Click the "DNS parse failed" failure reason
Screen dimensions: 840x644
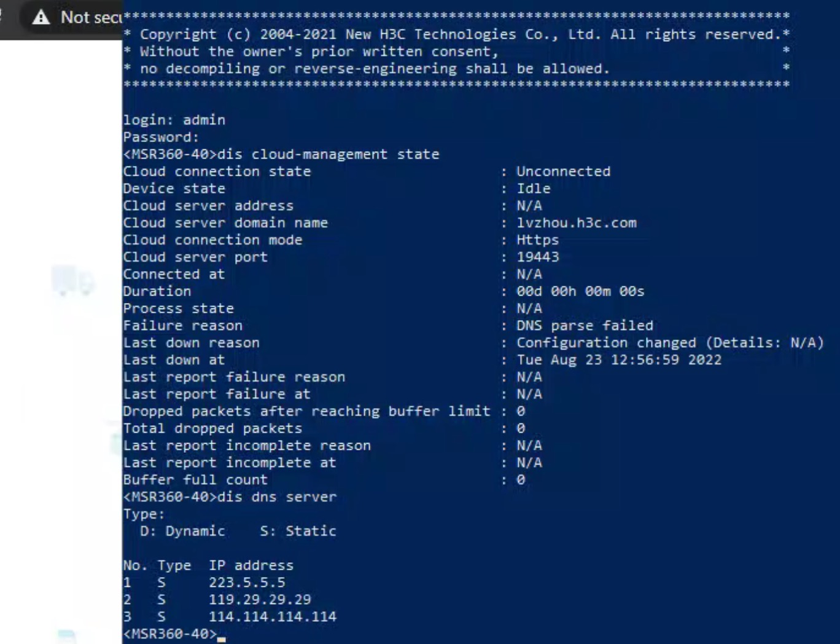pyautogui.click(x=585, y=326)
